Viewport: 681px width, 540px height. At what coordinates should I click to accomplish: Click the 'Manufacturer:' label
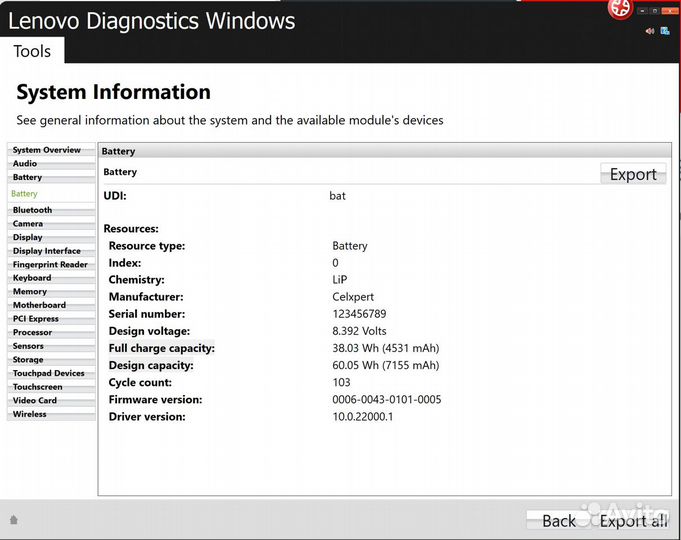click(146, 297)
